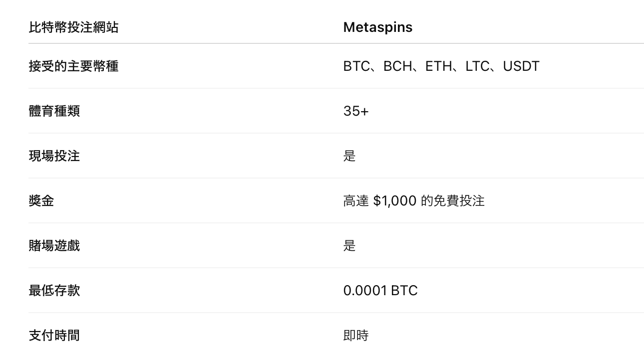644x359 pixels.
Task: Select the 獎金 row label
Action: [x=41, y=200]
